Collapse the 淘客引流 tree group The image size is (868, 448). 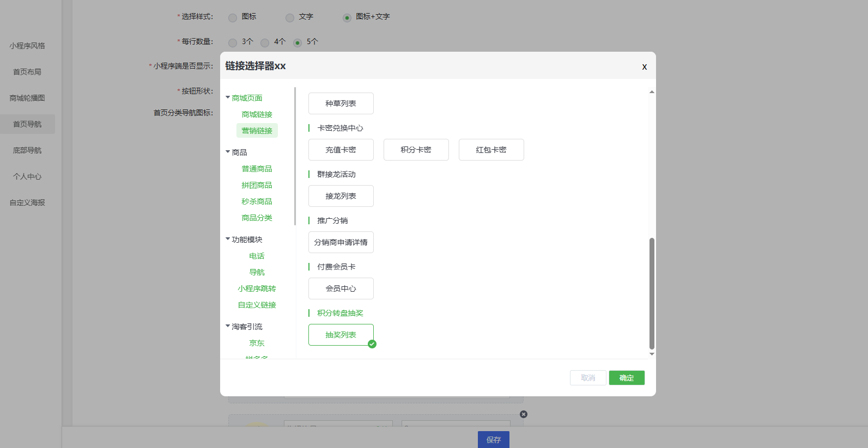point(228,326)
